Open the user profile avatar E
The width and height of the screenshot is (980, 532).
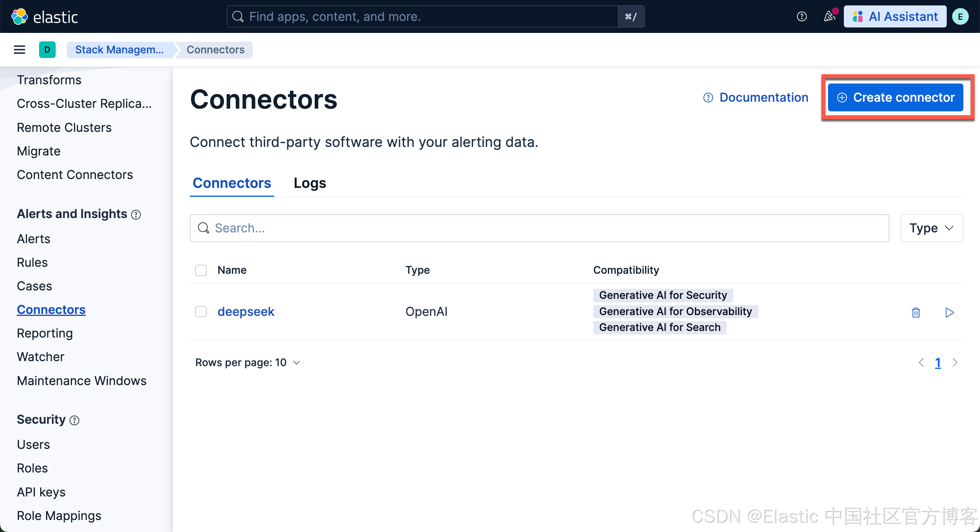click(x=961, y=17)
